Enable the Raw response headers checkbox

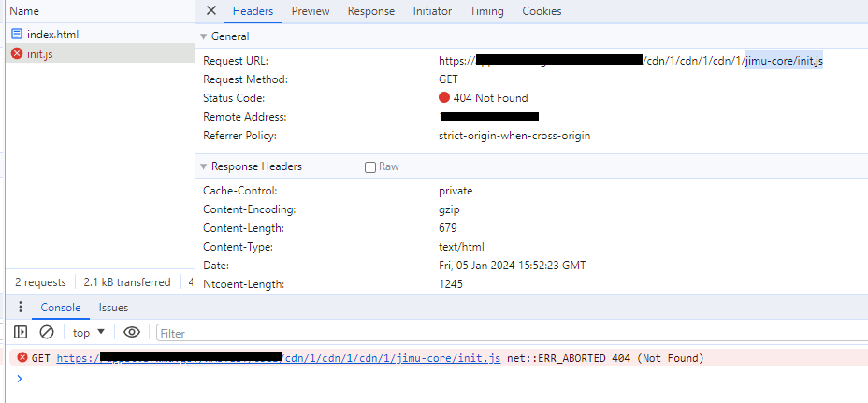370,167
